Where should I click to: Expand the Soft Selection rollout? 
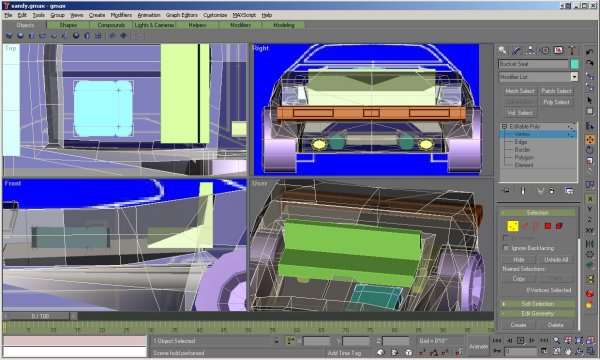tap(538, 304)
